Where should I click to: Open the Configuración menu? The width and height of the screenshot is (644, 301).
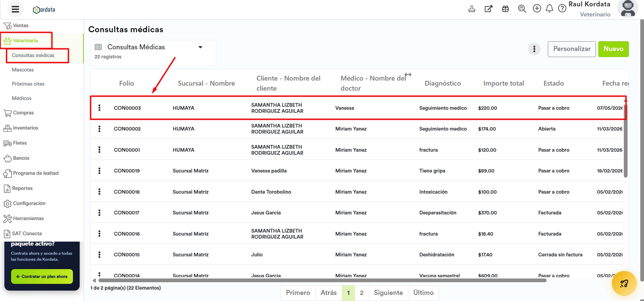[x=24, y=203]
